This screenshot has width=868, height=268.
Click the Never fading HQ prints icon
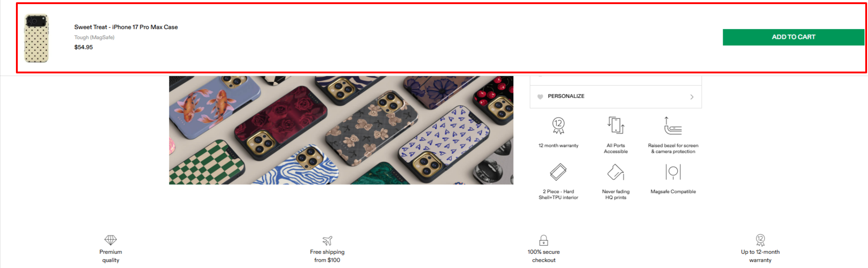[x=616, y=172]
